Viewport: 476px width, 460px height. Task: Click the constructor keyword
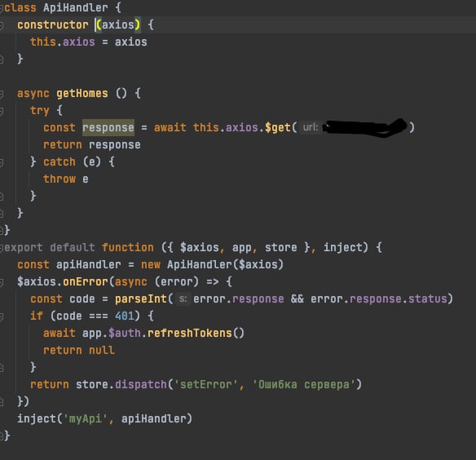(52, 25)
